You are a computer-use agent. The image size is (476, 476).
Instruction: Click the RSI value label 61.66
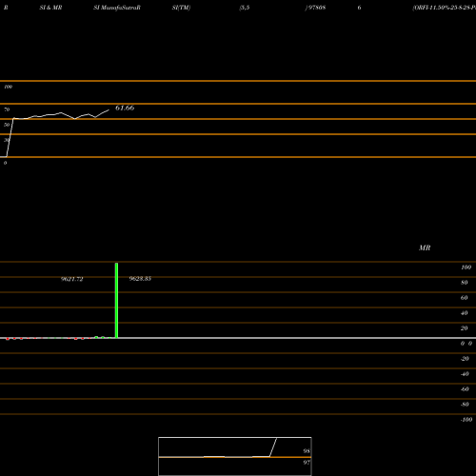click(125, 108)
